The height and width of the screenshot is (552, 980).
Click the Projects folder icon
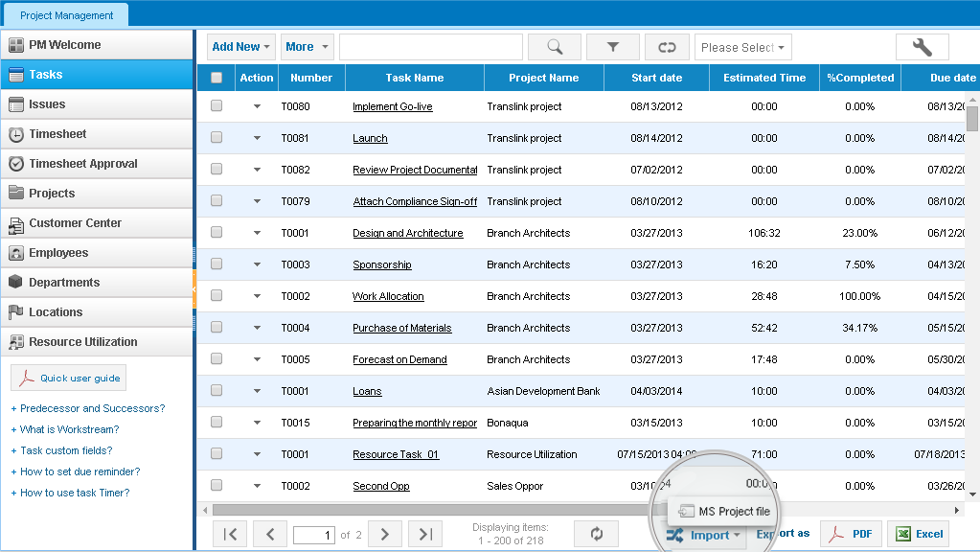(x=16, y=193)
